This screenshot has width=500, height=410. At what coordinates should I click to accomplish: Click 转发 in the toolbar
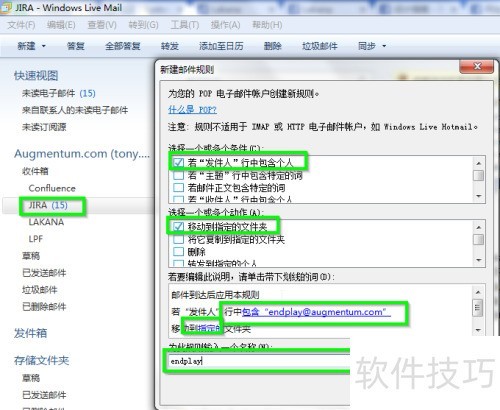pyautogui.click(x=170, y=46)
